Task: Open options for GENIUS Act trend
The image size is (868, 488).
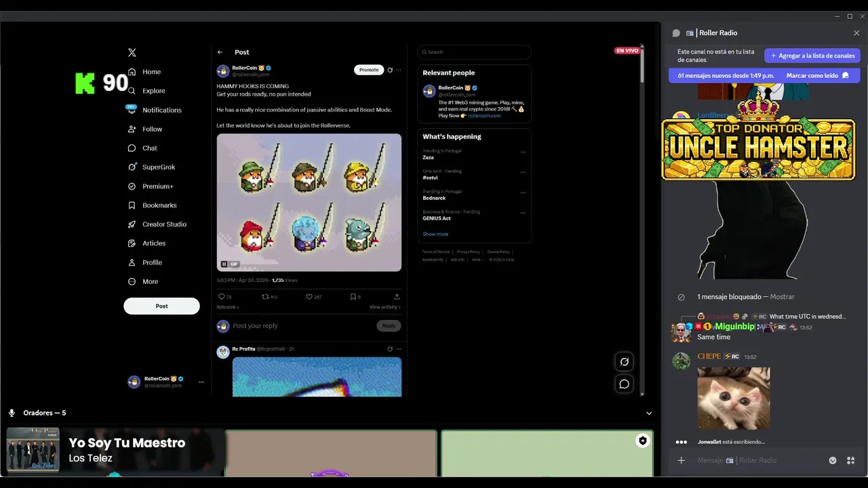Action: [x=523, y=213]
